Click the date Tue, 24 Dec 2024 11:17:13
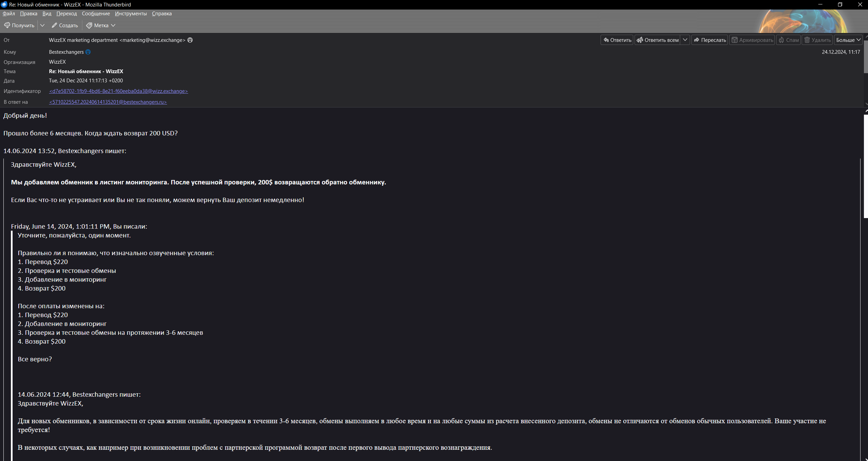 coord(86,81)
